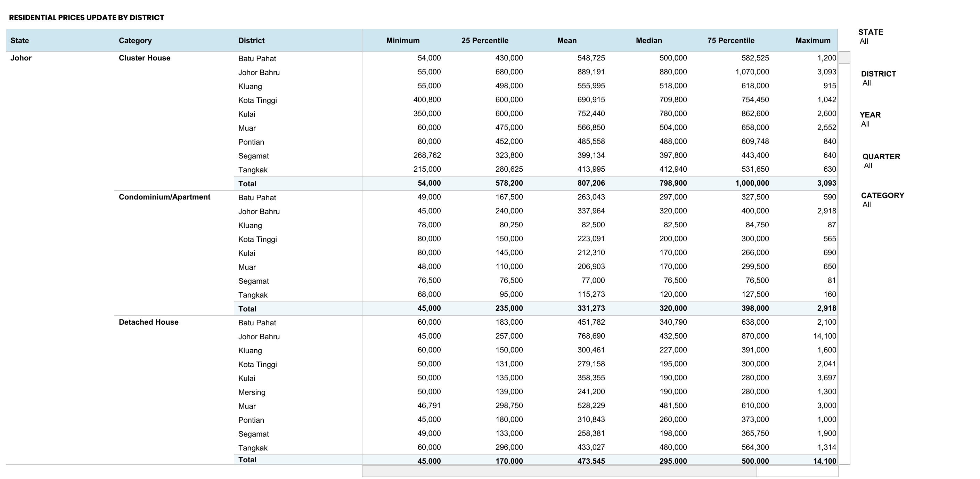Select the Condominium/Apartment category label
The width and height of the screenshot is (980, 479).
pos(165,197)
